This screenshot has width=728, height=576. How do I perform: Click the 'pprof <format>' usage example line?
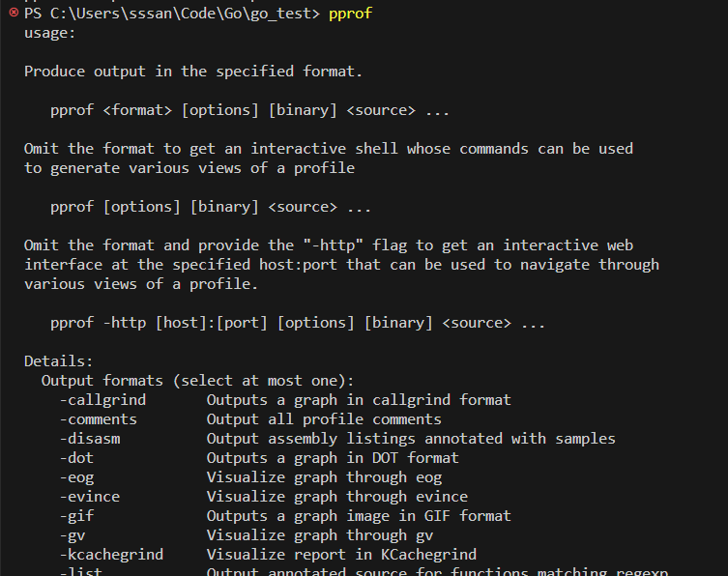click(x=249, y=110)
